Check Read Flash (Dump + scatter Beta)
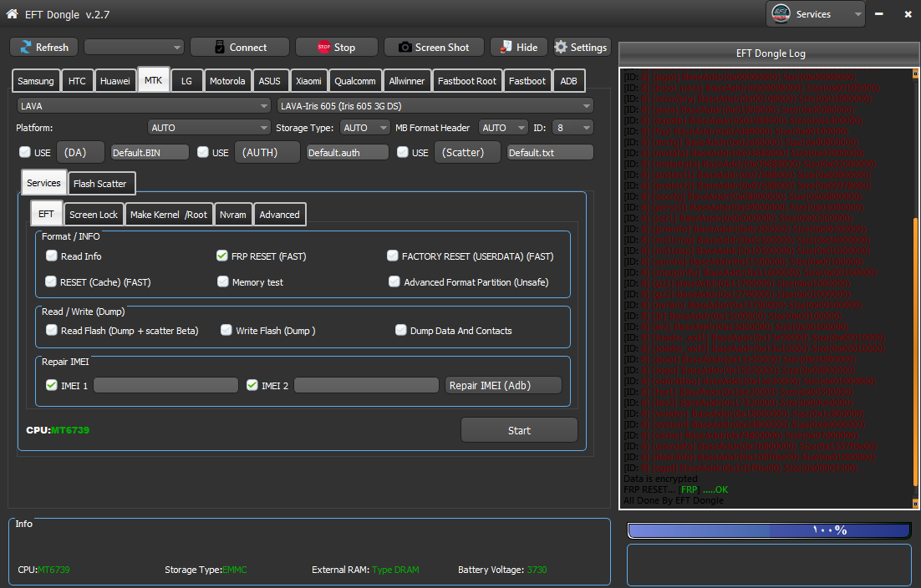This screenshot has height=588, width=921. point(52,330)
